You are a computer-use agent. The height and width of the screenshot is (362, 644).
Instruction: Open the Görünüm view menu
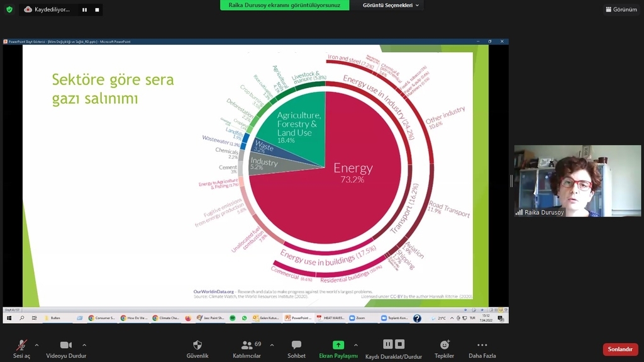[x=621, y=9]
